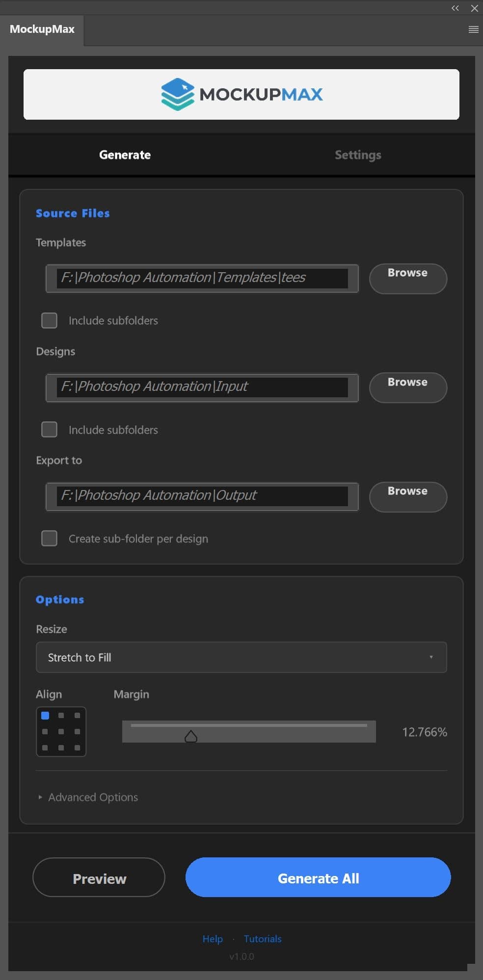The width and height of the screenshot is (483, 980).
Task: Select the MockupMax panel tab
Action: [42, 29]
